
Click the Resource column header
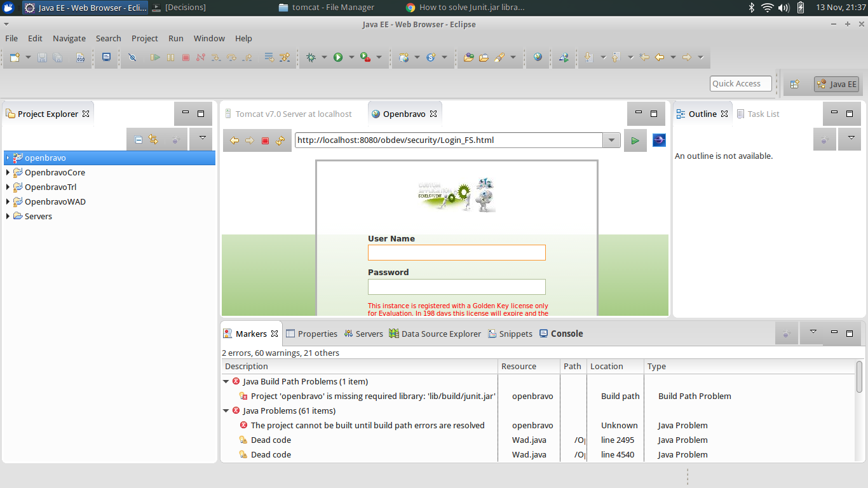coord(529,366)
